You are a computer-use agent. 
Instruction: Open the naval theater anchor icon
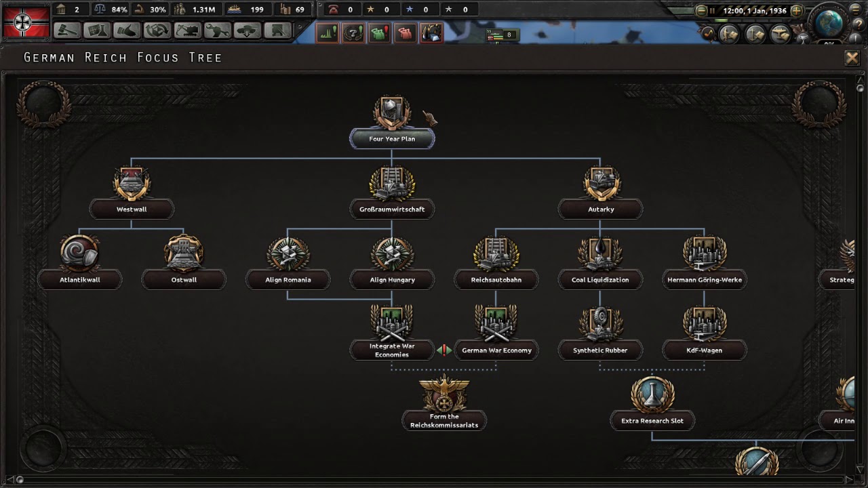point(755,33)
